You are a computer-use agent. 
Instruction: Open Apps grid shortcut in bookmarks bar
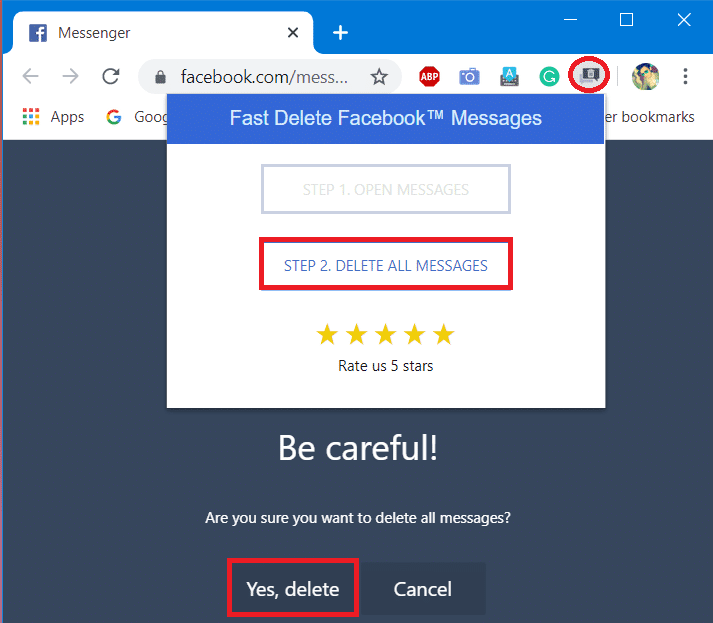[x=53, y=117]
